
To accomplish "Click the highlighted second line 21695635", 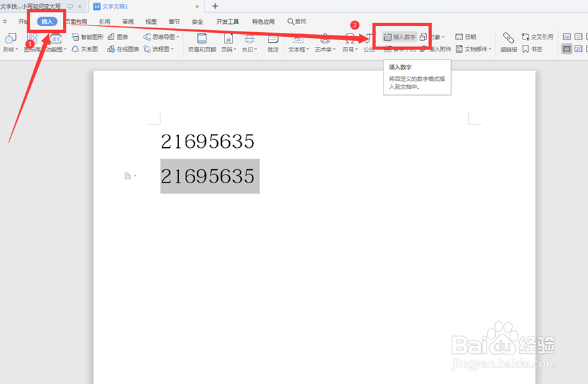I will coord(207,176).
